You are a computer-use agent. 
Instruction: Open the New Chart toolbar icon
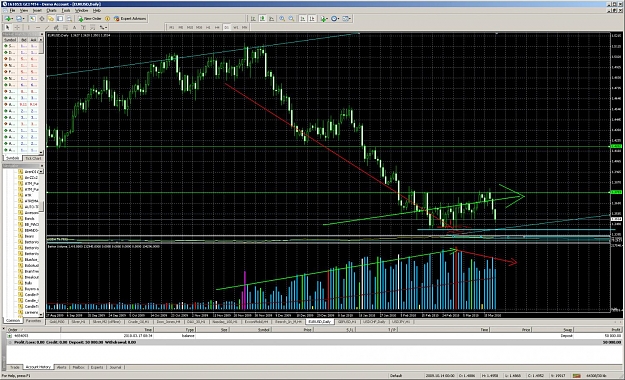coord(8,18)
